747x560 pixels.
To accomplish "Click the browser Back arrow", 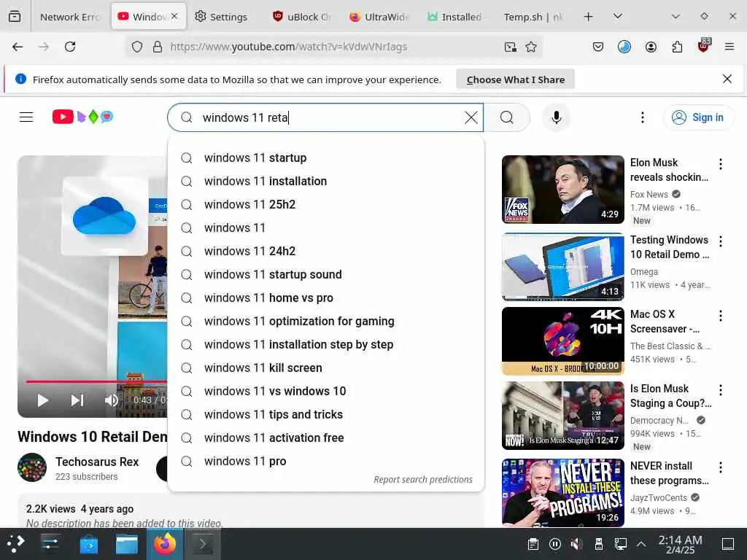I will point(18,47).
